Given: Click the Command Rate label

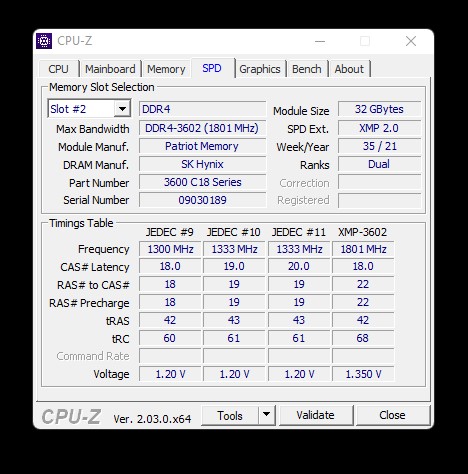Looking at the screenshot, I should tap(93, 356).
